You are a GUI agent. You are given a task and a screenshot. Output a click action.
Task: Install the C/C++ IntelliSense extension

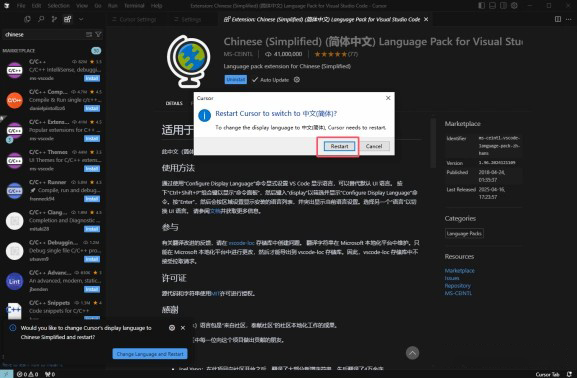point(92,78)
